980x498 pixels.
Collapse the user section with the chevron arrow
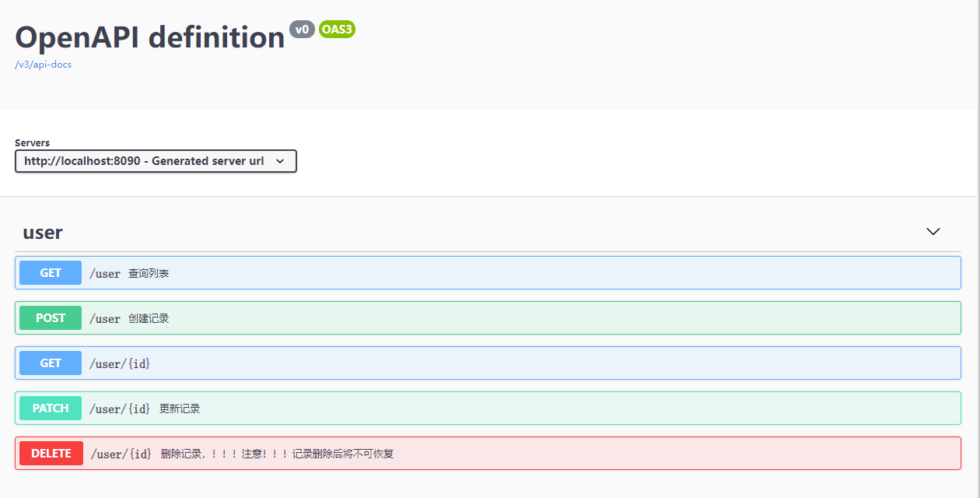(933, 232)
